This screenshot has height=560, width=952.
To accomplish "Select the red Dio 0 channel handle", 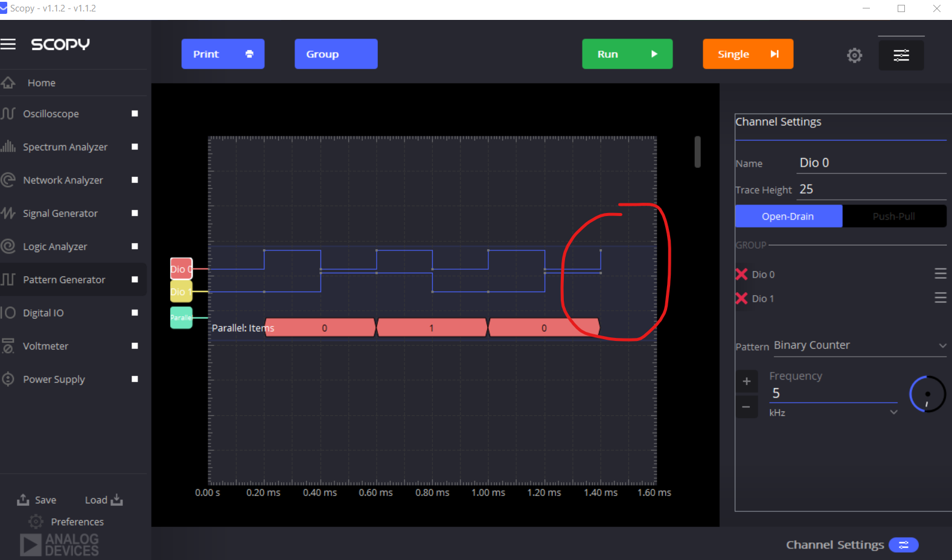I will (181, 269).
